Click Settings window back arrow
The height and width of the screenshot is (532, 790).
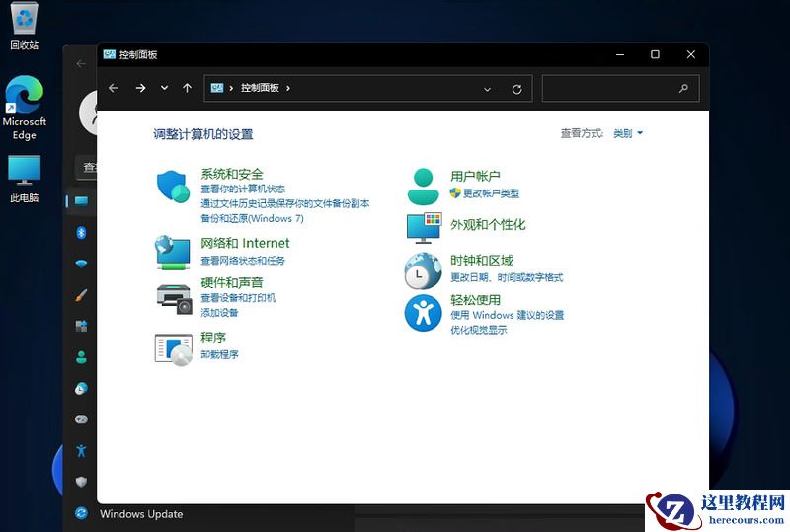(81, 64)
